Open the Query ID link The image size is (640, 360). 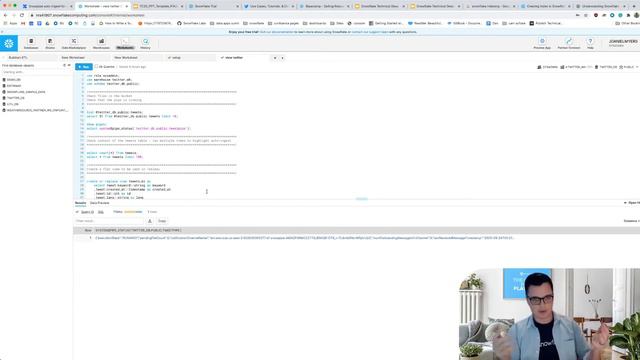pyautogui.click(x=87, y=212)
